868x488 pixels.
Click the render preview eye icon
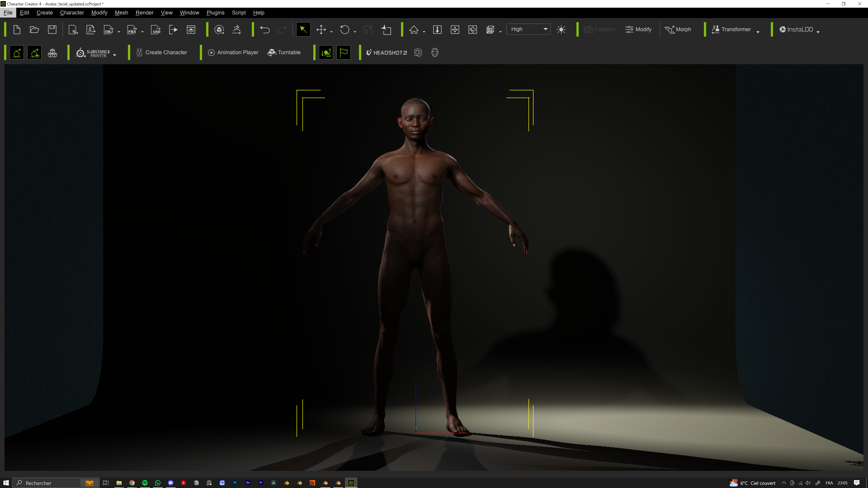tap(191, 30)
